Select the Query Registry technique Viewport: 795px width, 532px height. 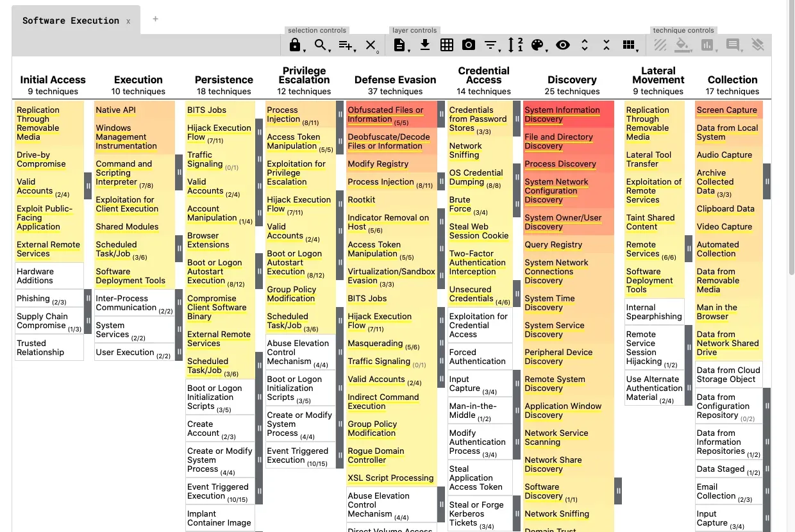(569, 244)
